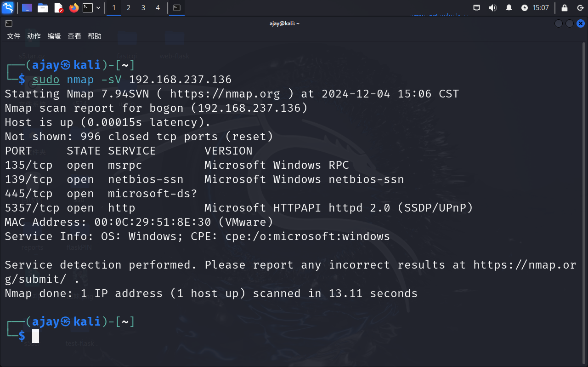Open the file manager from the panel
The height and width of the screenshot is (367, 588).
pyautogui.click(x=43, y=8)
